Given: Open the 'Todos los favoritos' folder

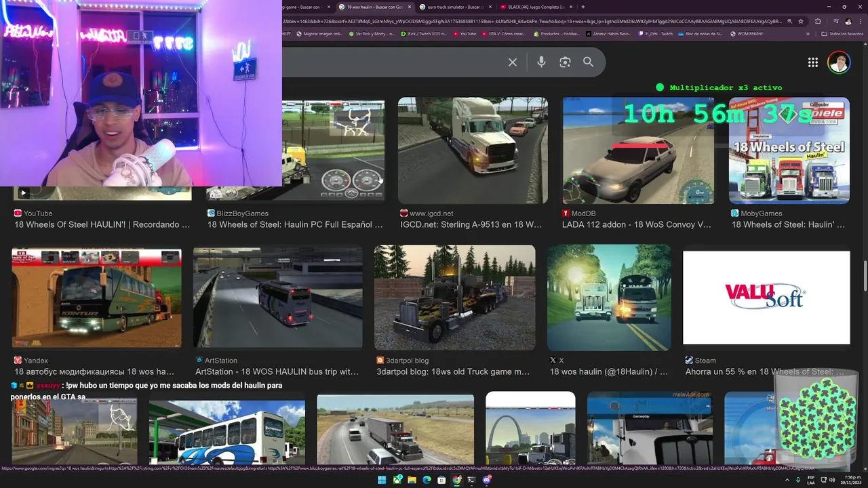Looking at the screenshot, I should [842, 34].
